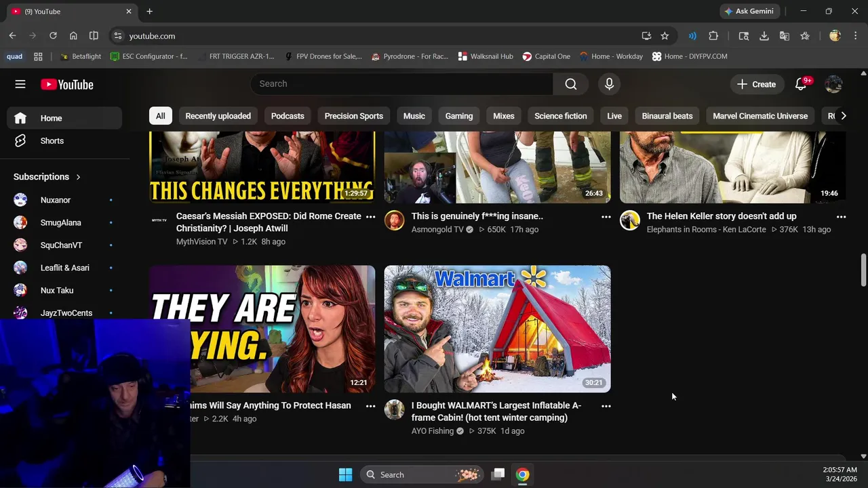
Task: Select the Live chip
Action: [614, 116]
